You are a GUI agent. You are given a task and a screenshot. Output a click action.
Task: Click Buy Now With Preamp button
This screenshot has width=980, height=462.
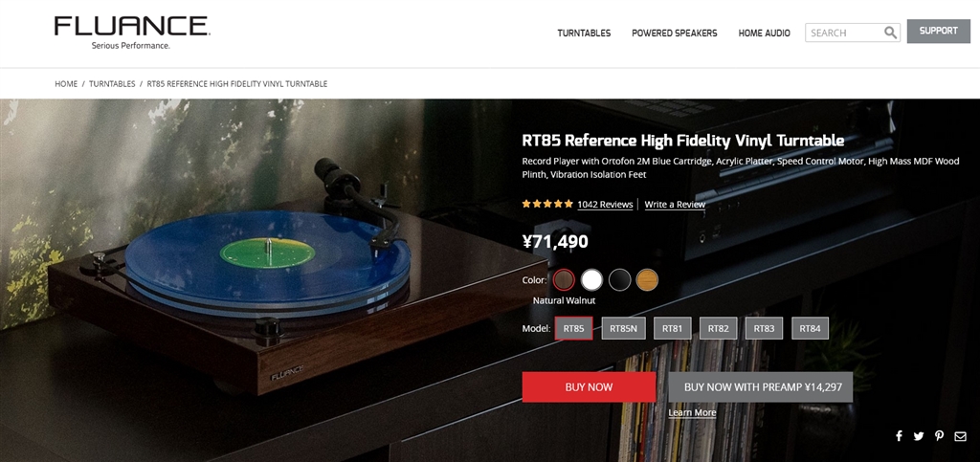761,387
